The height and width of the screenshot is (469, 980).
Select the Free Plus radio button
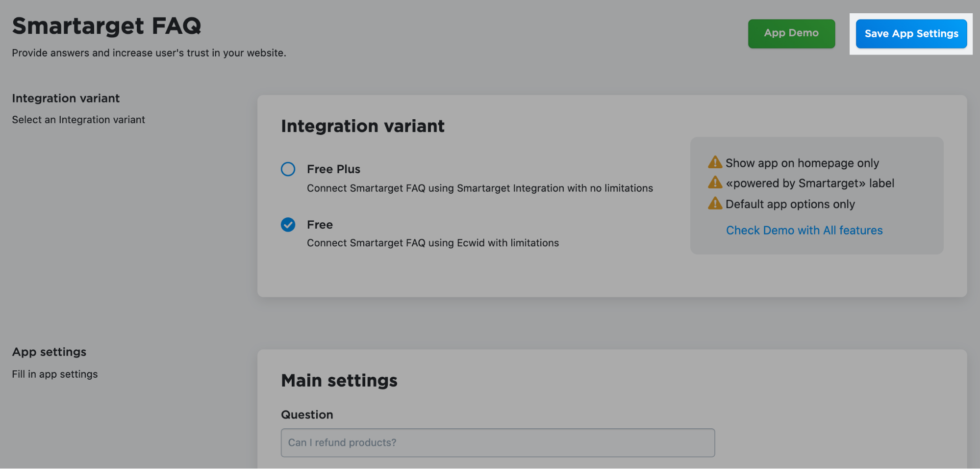(x=288, y=169)
